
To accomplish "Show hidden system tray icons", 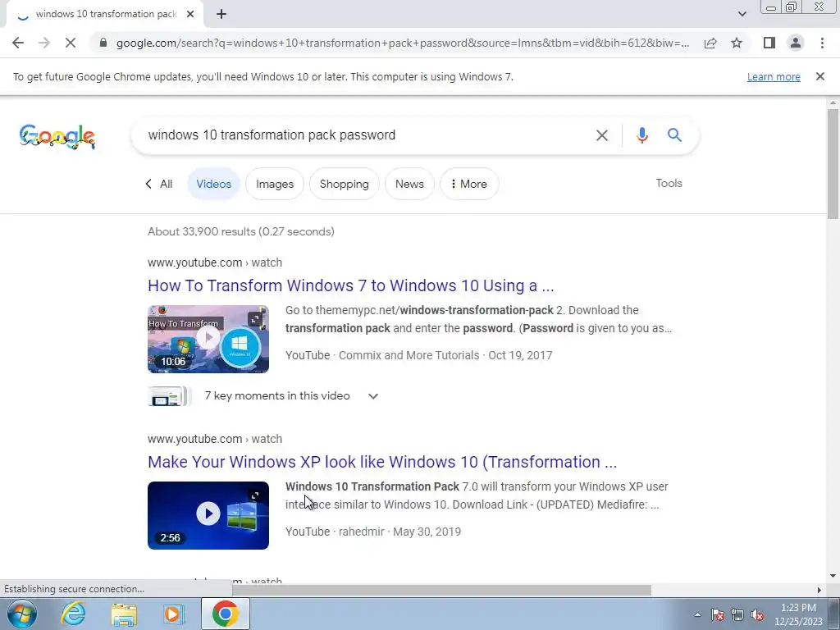I will pos(697,614).
